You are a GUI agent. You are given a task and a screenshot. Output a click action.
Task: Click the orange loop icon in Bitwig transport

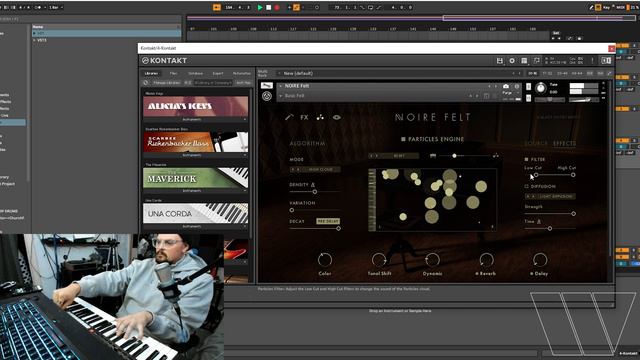[217, 7]
